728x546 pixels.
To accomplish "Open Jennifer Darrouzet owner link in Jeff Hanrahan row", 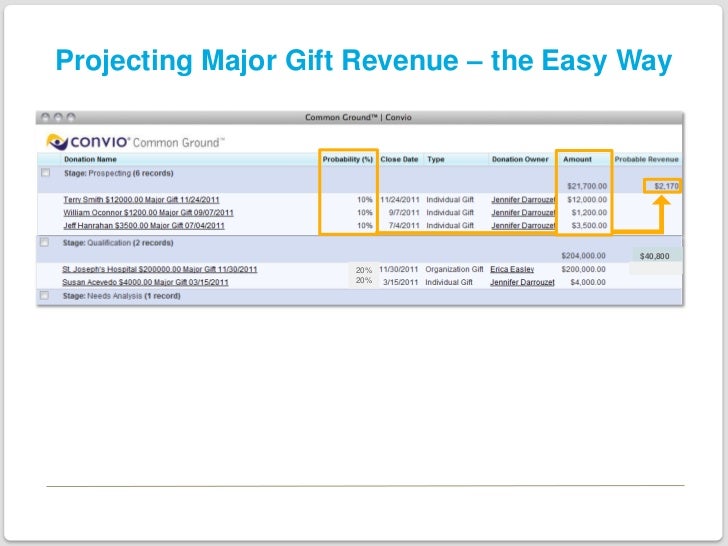I will point(523,226).
